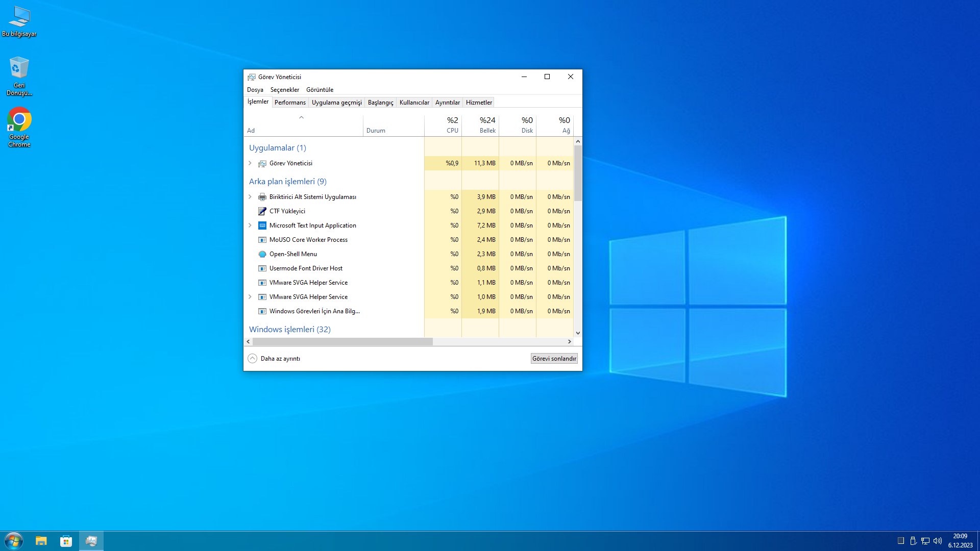The image size is (980, 551).
Task: Click vertical scrollbar thumb in process list
Action: (578, 173)
